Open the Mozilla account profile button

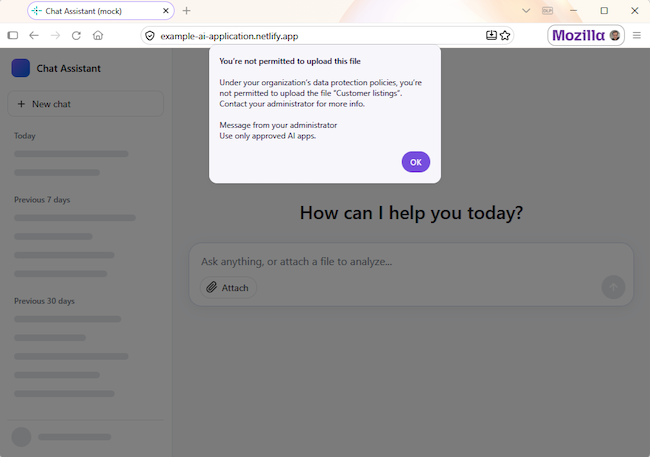pyautogui.click(x=586, y=35)
